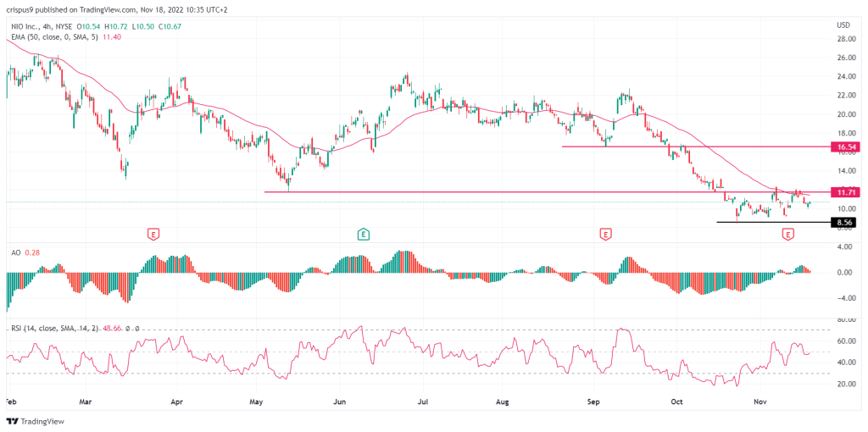Select the 11.71 price level label

(x=849, y=192)
